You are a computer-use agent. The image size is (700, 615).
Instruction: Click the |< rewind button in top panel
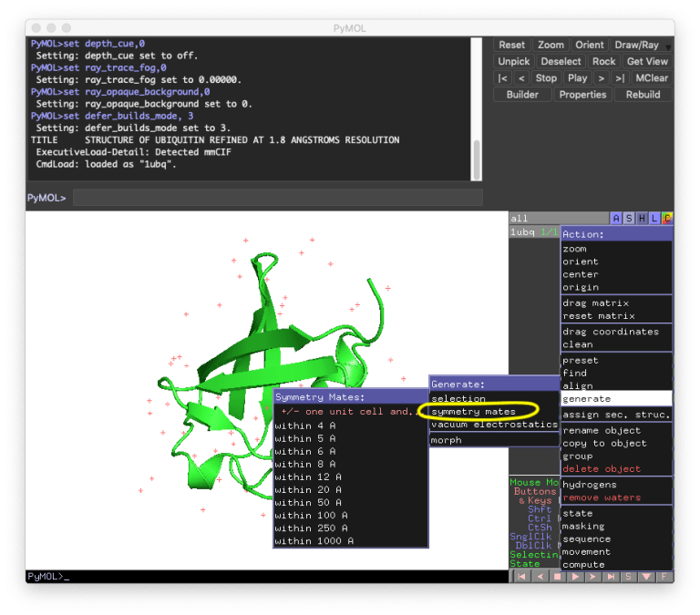click(502, 78)
